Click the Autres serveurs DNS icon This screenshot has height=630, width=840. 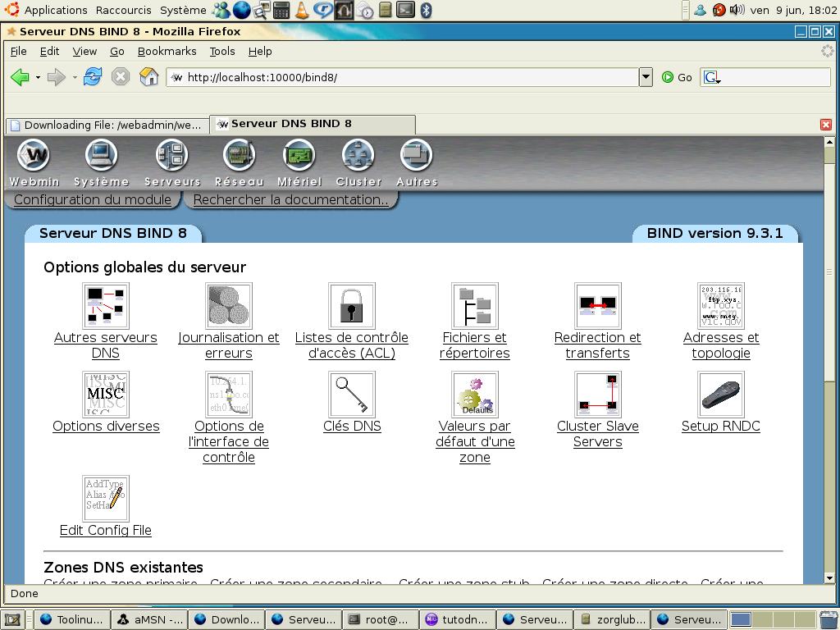106,306
